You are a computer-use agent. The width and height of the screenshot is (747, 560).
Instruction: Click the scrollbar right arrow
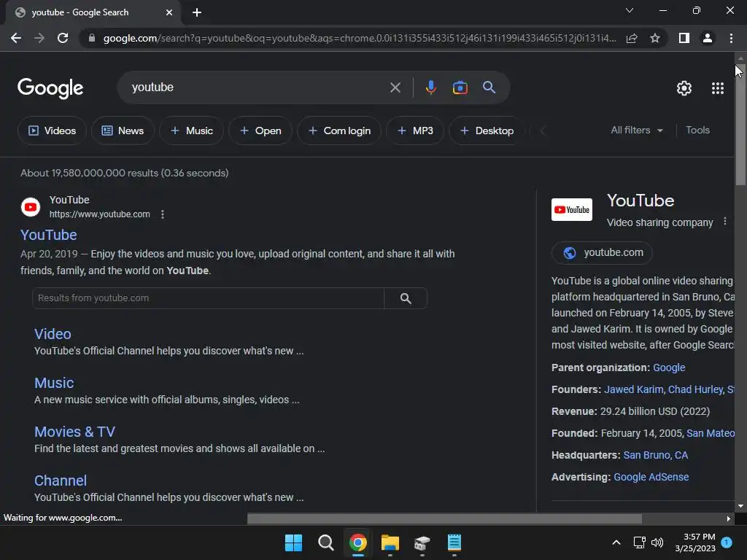point(729,518)
